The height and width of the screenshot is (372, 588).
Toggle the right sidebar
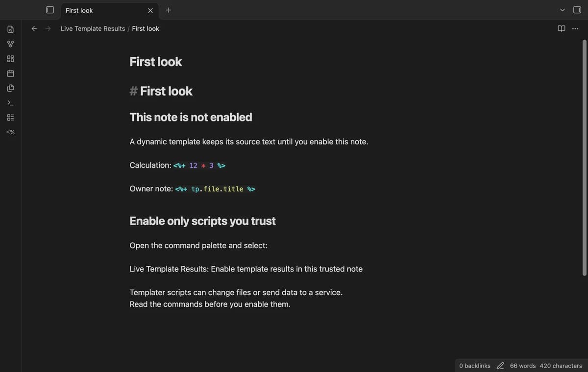(x=577, y=10)
